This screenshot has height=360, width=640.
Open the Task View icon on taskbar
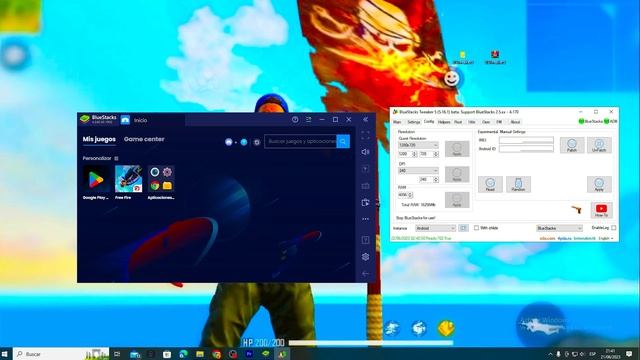click(118, 354)
